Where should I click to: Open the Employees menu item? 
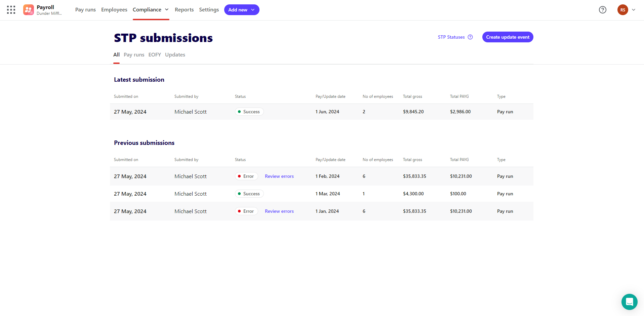coord(114,10)
